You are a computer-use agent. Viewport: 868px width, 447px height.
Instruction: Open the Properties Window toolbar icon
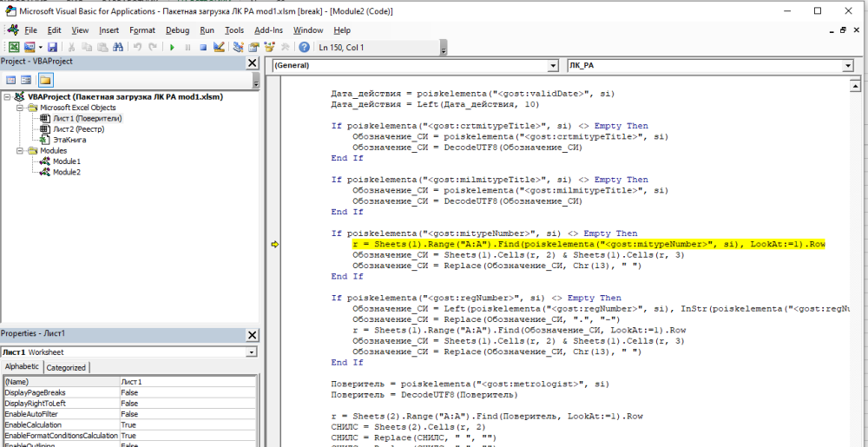click(255, 47)
